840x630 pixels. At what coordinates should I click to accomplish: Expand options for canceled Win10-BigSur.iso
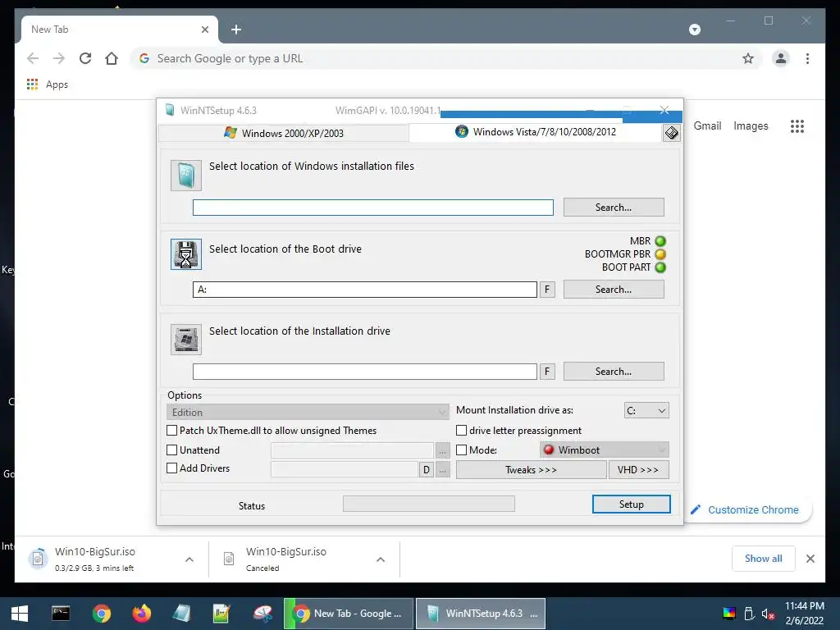point(381,559)
